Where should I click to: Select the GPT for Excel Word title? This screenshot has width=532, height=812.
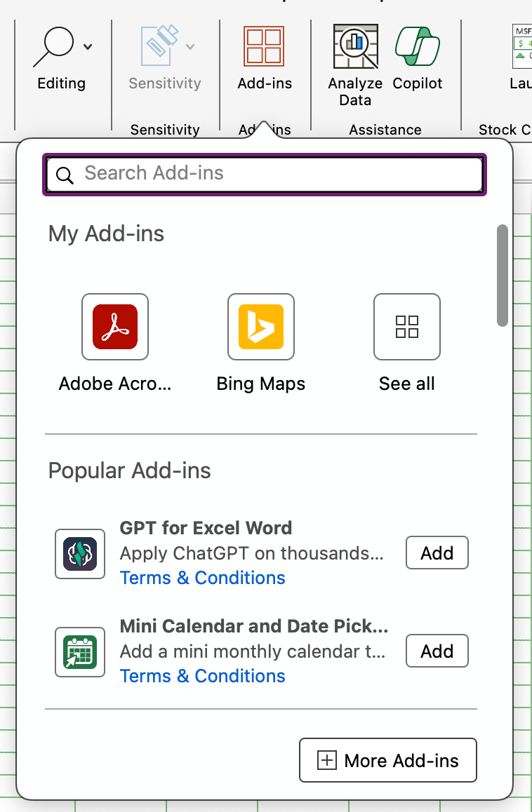(206, 528)
